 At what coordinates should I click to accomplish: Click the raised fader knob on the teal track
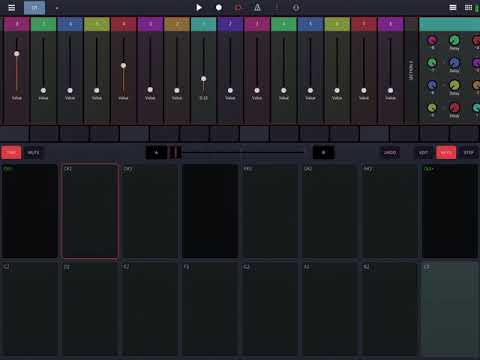click(204, 79)
